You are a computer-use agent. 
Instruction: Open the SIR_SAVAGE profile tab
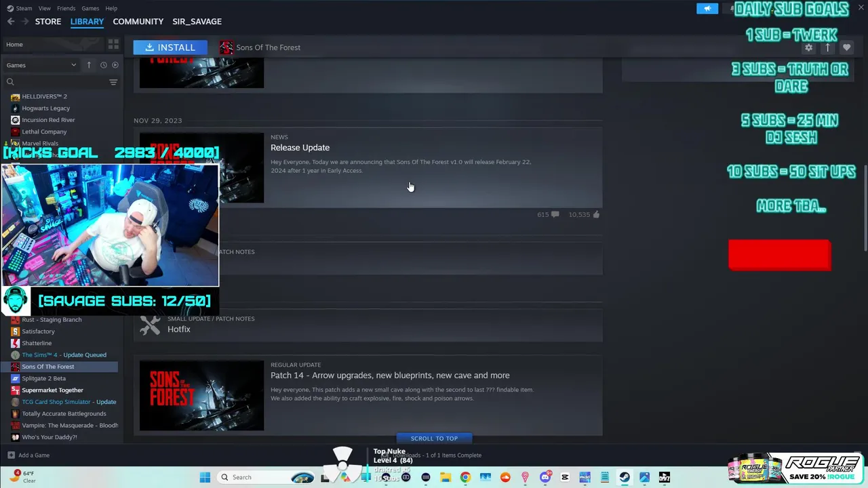point(197,22)
